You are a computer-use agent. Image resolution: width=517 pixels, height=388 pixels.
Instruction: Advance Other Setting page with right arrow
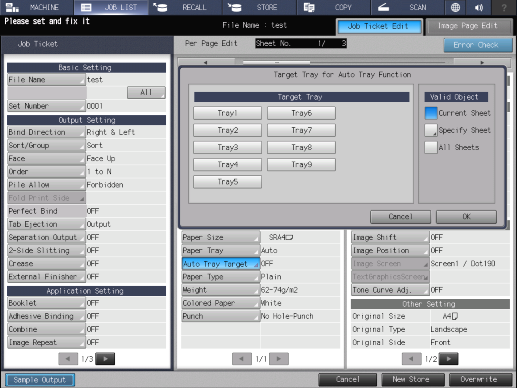click(449, 359)
